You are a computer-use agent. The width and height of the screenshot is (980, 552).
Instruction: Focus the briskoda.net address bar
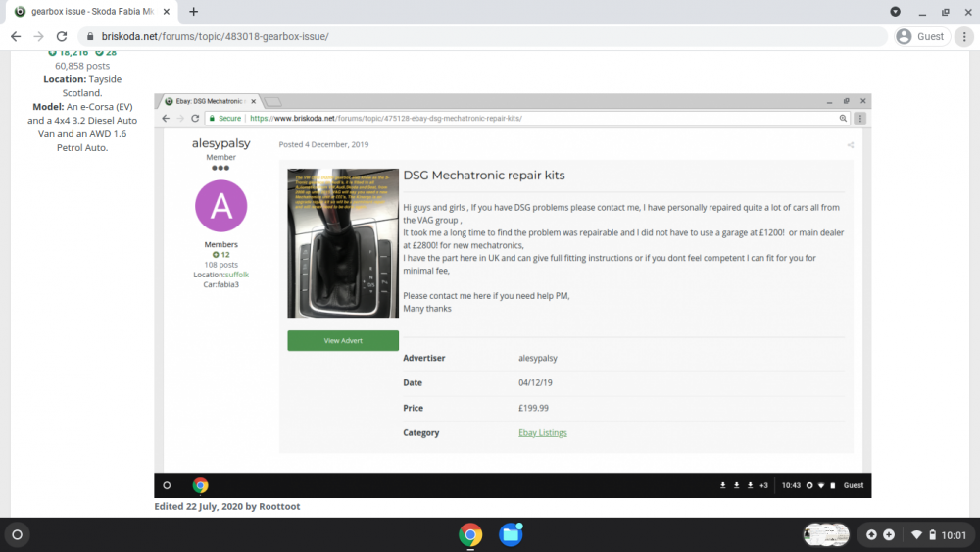point(481,37)
